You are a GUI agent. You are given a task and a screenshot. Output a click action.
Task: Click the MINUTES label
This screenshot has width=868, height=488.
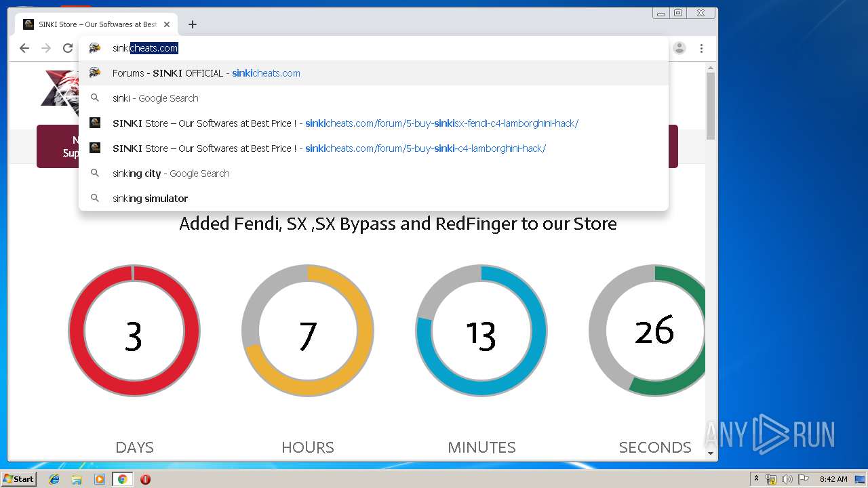click(x=481, y=447)
